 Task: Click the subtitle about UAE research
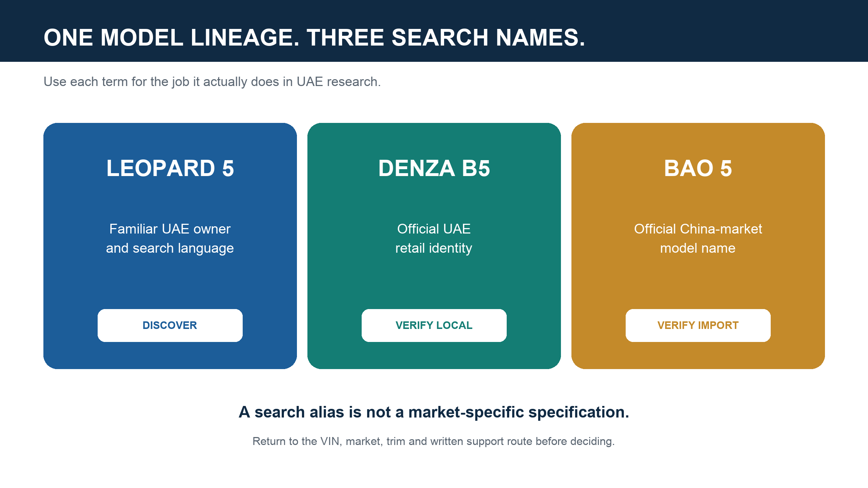(x=212, y=82)
